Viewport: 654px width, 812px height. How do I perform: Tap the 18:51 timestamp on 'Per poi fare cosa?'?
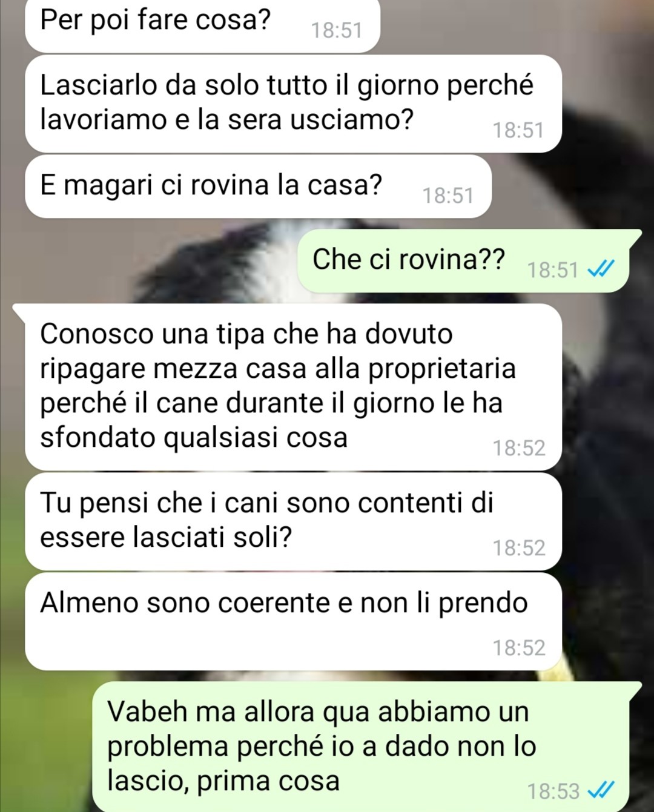(x=337, y=30)
